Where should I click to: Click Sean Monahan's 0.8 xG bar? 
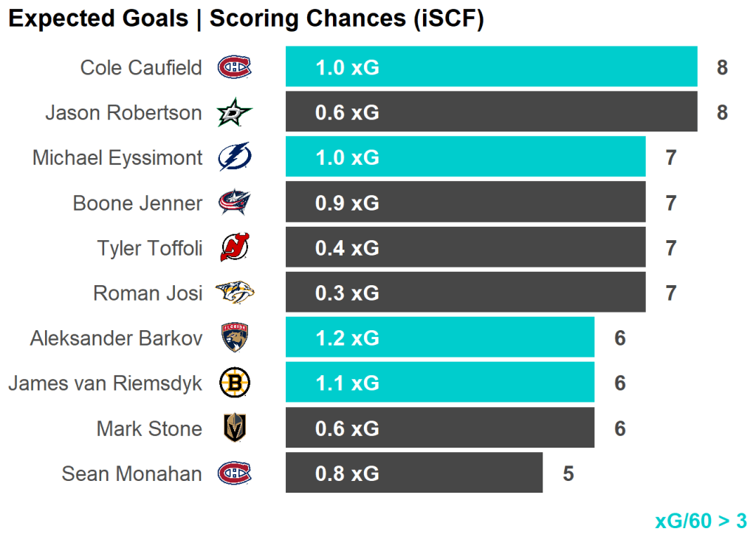pyautogui.click(x=413, y=473)
